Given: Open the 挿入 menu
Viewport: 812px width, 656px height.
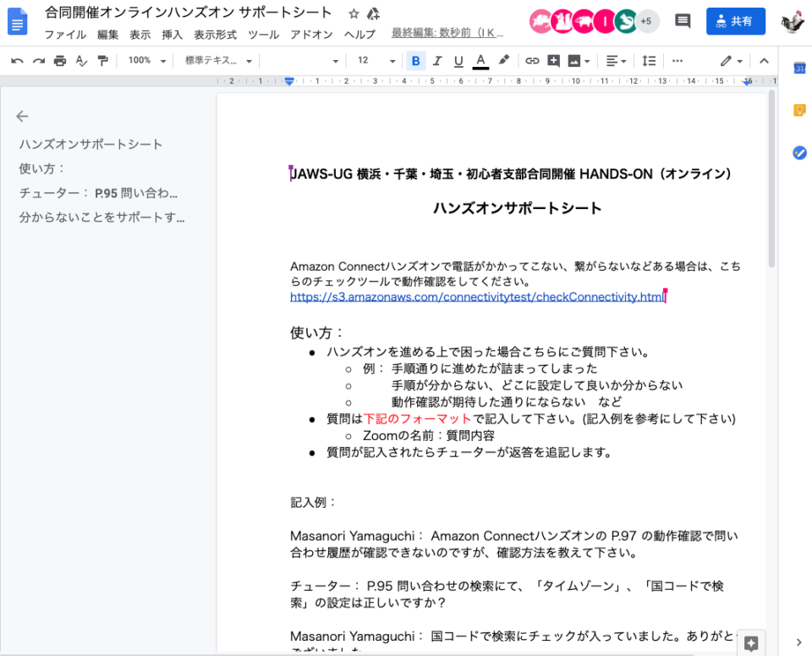Looking at the screenshot, I should coord(172,35).
